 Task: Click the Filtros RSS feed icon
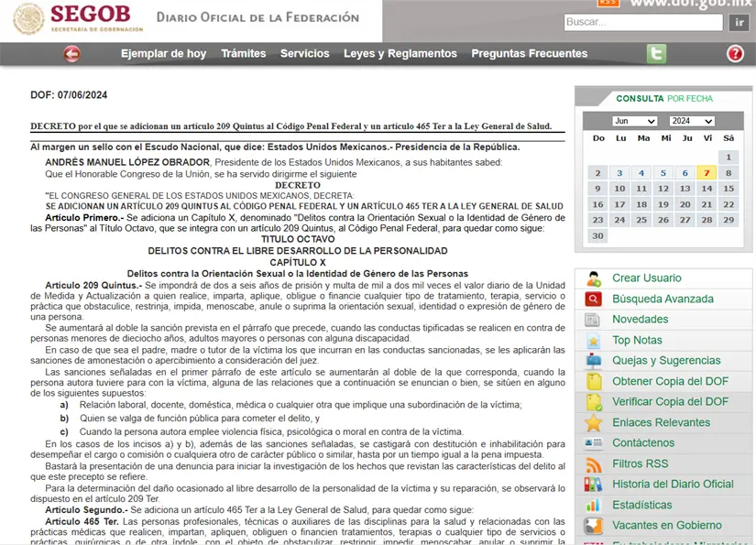pyautogui.click(x=594, y=464)
